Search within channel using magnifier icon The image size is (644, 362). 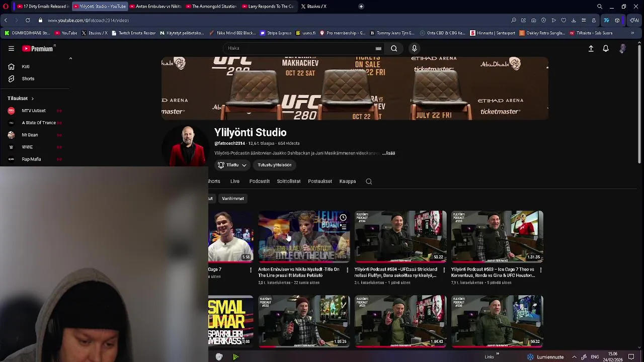pos(369,182)
